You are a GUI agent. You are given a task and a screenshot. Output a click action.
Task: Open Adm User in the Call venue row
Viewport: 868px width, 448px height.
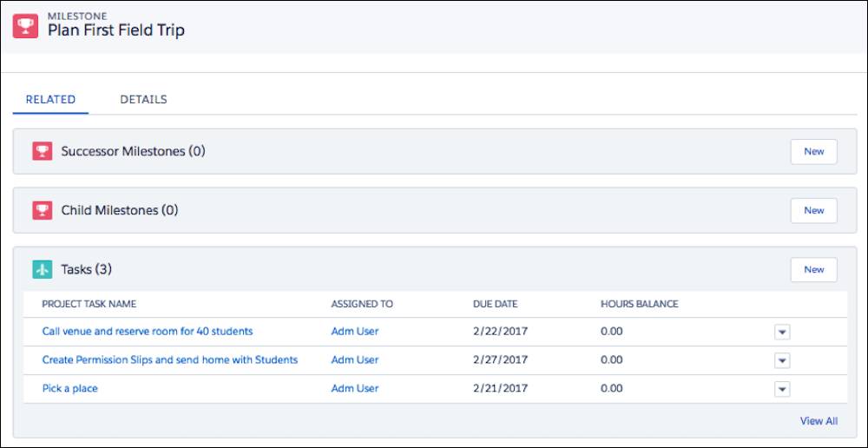(x=355, y=332)
